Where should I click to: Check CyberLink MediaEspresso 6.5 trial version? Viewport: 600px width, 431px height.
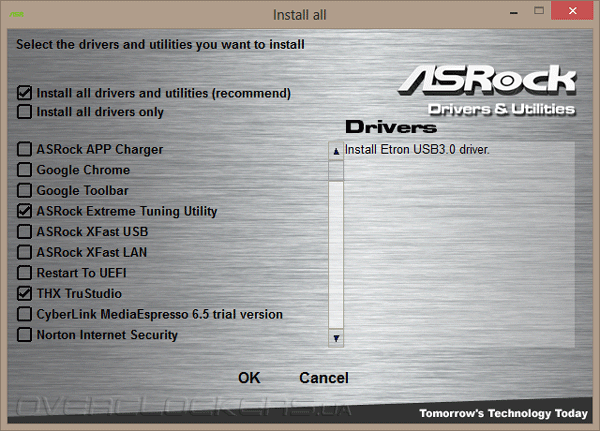[x=24, y=314]
